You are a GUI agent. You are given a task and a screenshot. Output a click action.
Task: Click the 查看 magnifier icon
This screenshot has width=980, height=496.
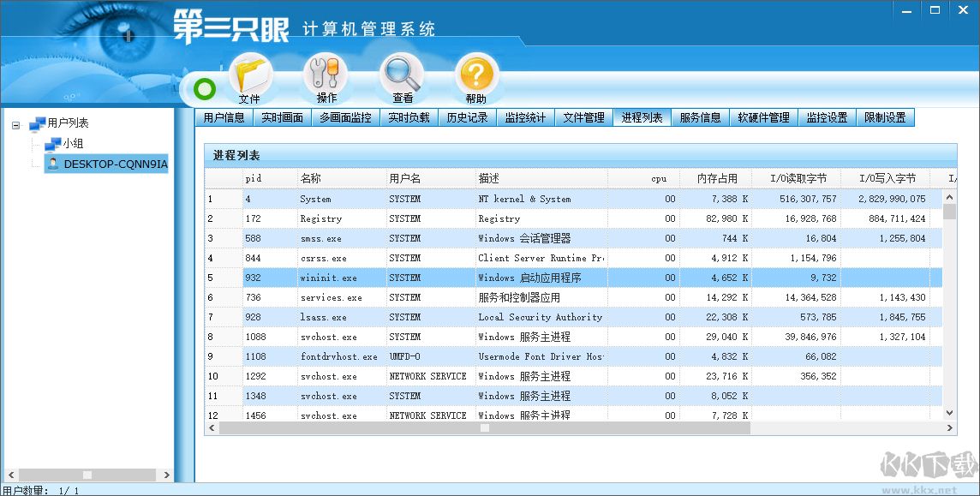pyautogui.click(x=402, y=79)
